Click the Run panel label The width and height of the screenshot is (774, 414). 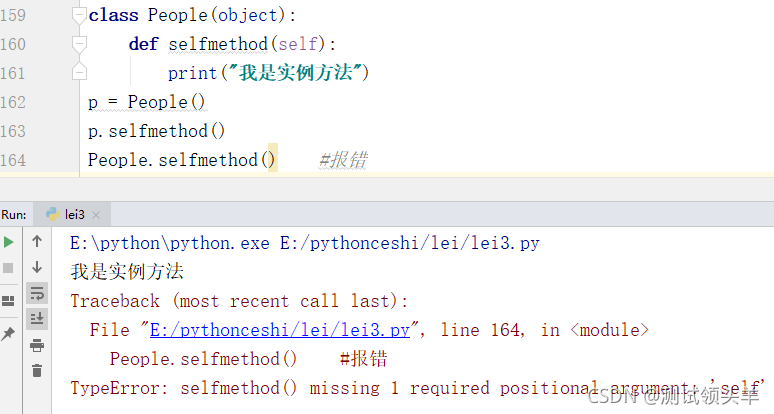(x=14, y=214)
